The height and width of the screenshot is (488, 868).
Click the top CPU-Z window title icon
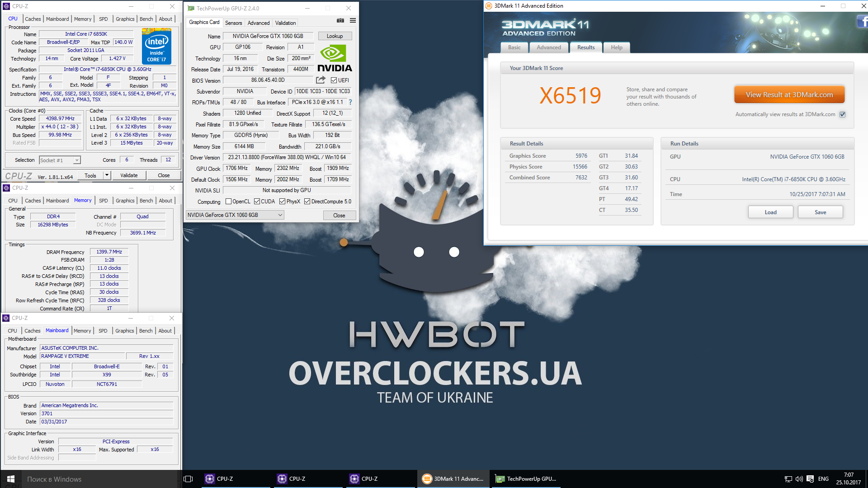point(6,6)
